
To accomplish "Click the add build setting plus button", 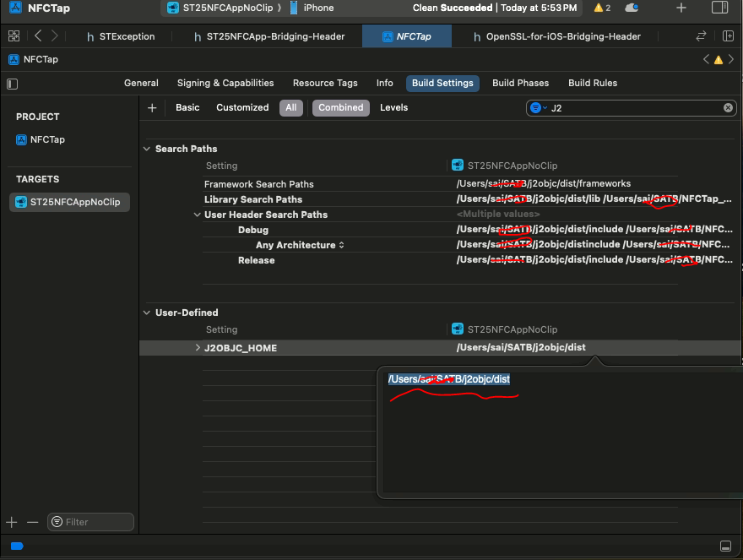I will (152, 107).
